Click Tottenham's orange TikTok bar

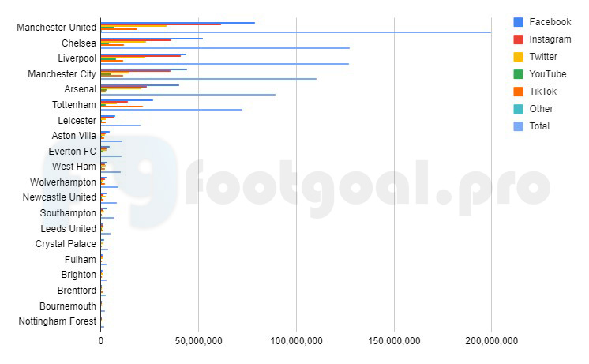click(x=122, y=107)
